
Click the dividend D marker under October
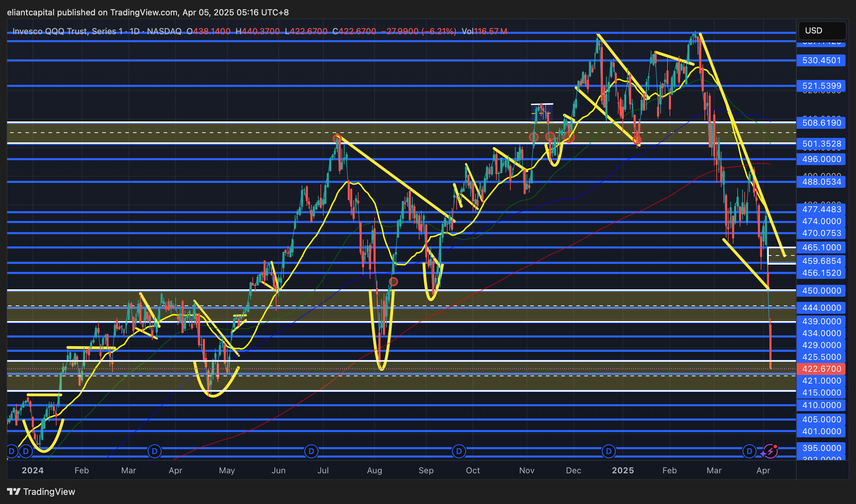pyautogui.click(x=459, y=451)
